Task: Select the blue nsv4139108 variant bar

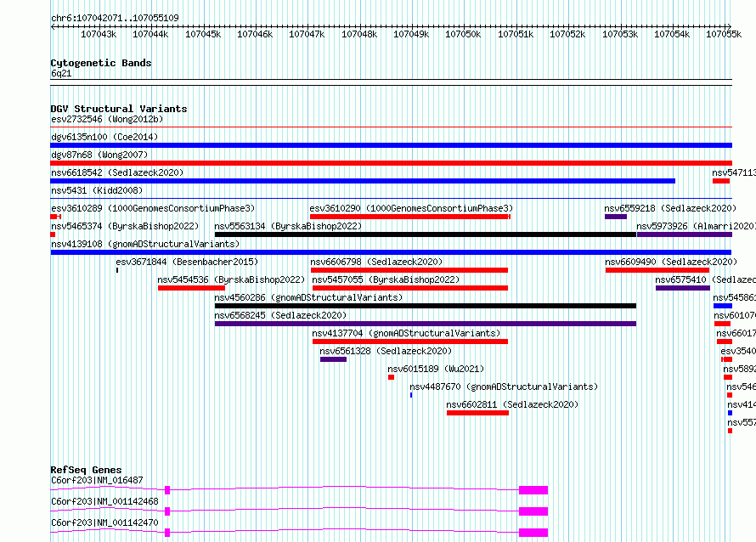Action: (x=391, y=252)
